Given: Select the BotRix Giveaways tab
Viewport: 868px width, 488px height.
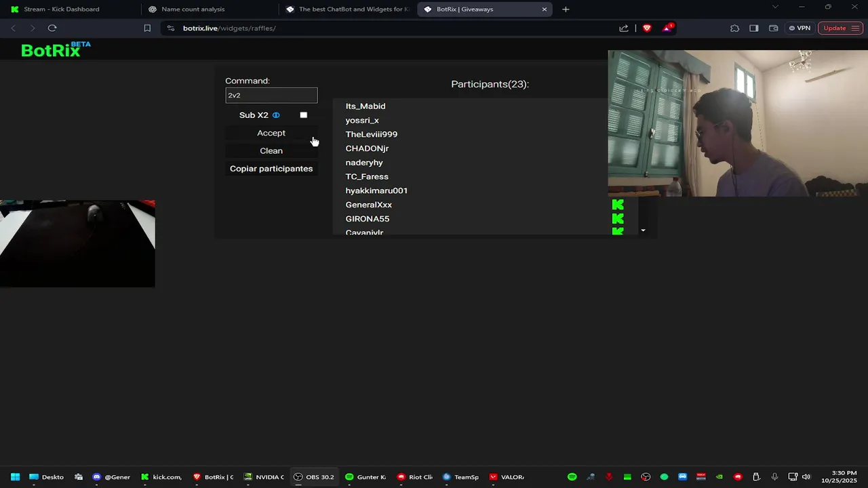Looking at the screenshot, I should pyautogui.click(x=485, y=9).
